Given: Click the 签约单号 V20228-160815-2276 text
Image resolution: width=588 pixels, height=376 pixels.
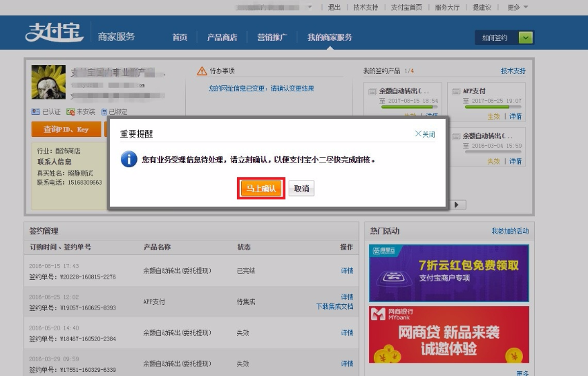Looking at the screenshot, I should (x=72, y=277).
